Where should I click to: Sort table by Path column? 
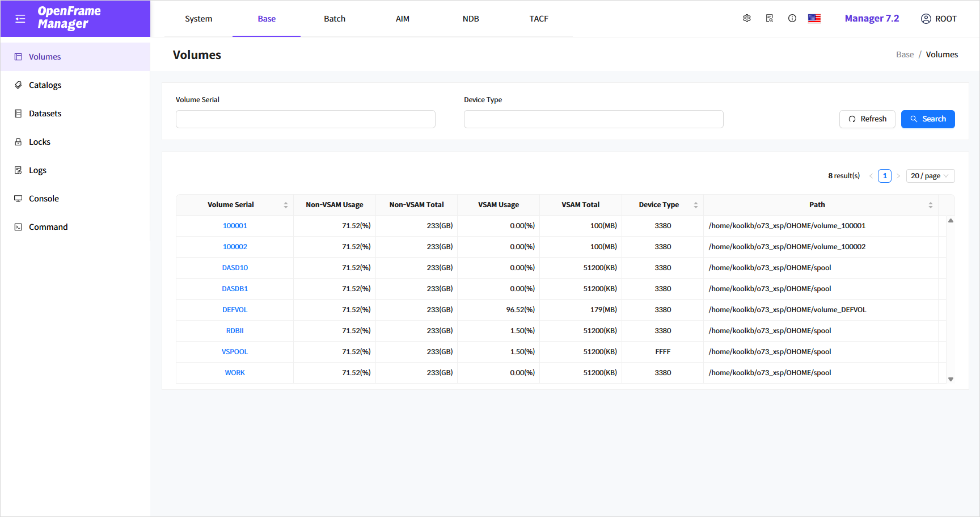931,205
